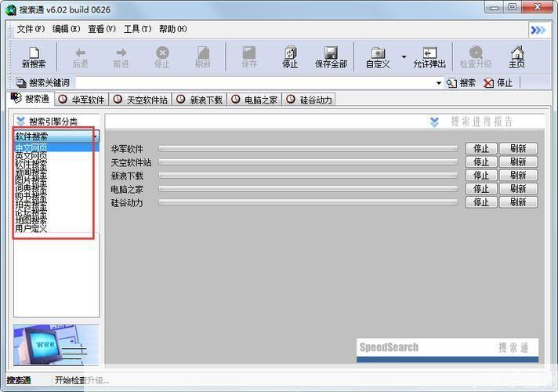Switch to the 天空软件站 tab

point(140,100)
